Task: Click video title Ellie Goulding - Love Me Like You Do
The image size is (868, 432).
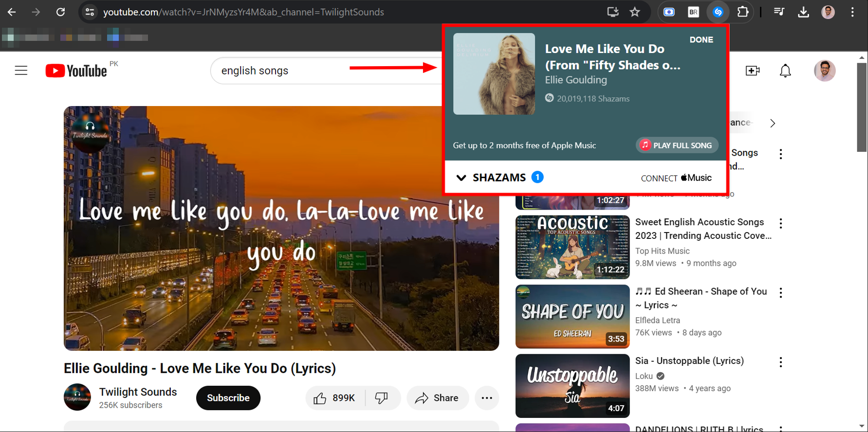Action: pyautogui.click(x=200, y=369)
